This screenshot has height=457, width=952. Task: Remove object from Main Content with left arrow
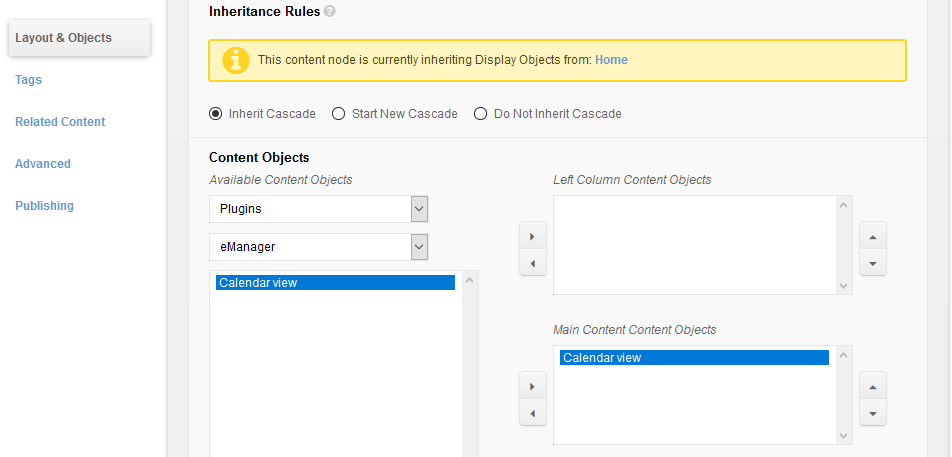[532, 413]
